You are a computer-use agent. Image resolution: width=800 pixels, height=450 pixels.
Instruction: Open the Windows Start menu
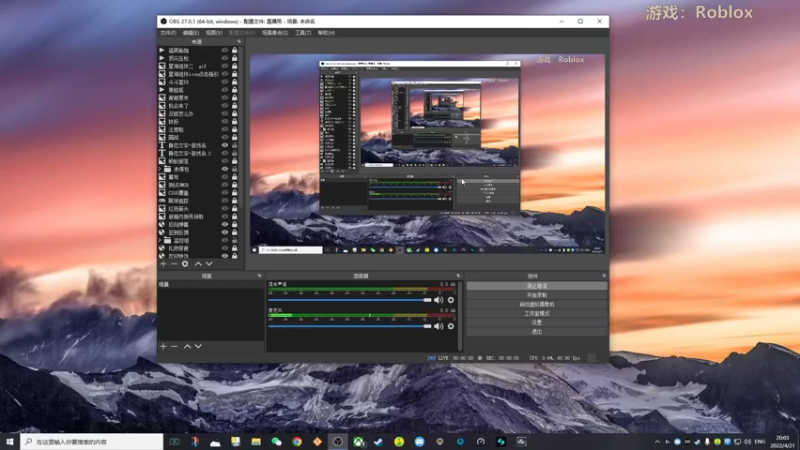tap(10, 442)
